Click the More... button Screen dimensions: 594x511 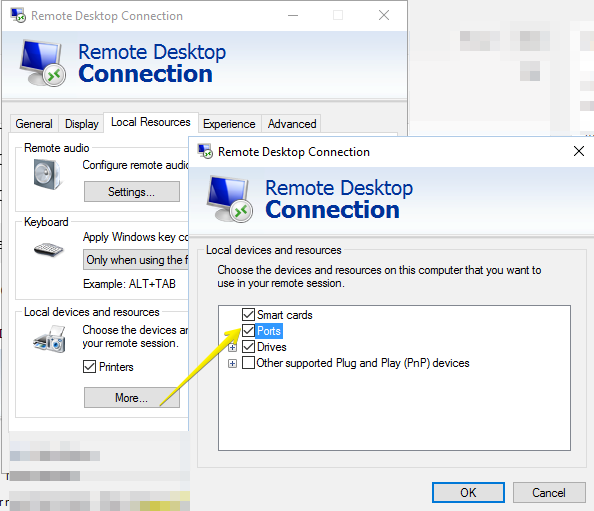point(131,398)
